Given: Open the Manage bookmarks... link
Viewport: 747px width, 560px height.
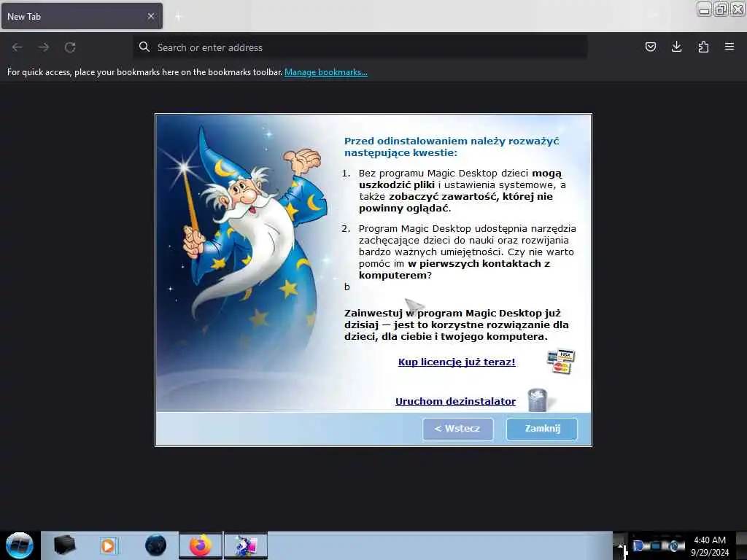Looking at the screenshot, I should [x=326, y=72].
